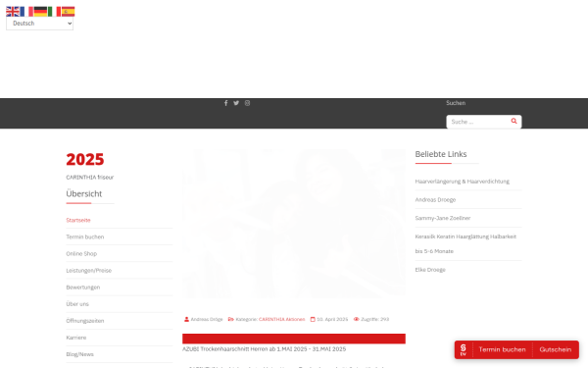
Task: Click the CARINTHIA friseur tagline
Action: [x=89, y=178]
